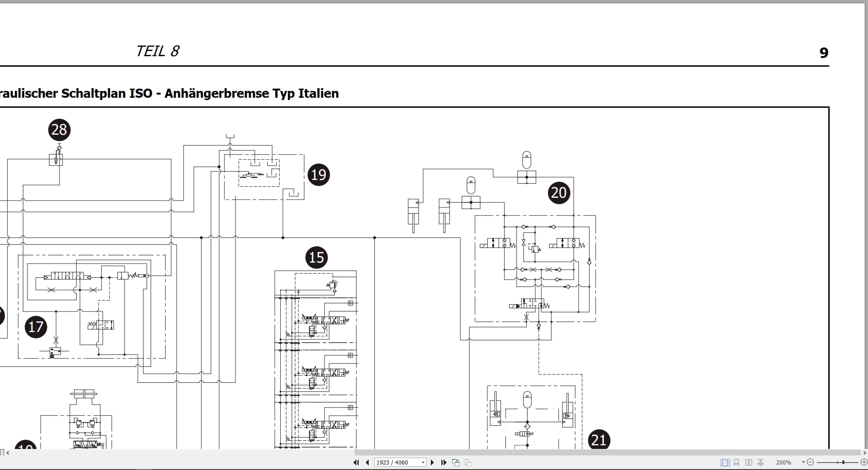Click the horizontal scrollbar left arrow
Viewport: 868px width, 470px height.
click(x=8, y=453)
